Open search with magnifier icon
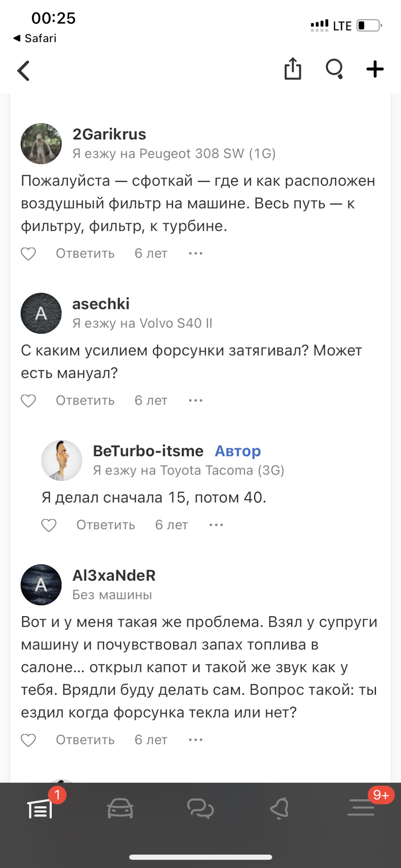The image size is (401, 868). point(335,69)
